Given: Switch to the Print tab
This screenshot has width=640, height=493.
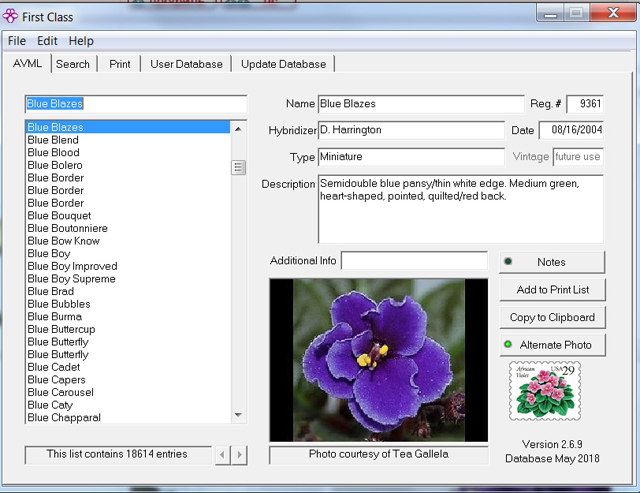Looking at the screenshot, I should (x=120, y=64).
